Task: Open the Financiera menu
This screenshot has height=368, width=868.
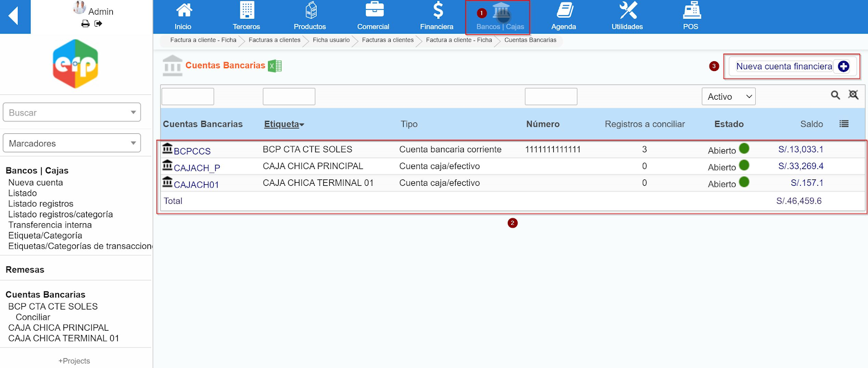Action: [437, 16]
